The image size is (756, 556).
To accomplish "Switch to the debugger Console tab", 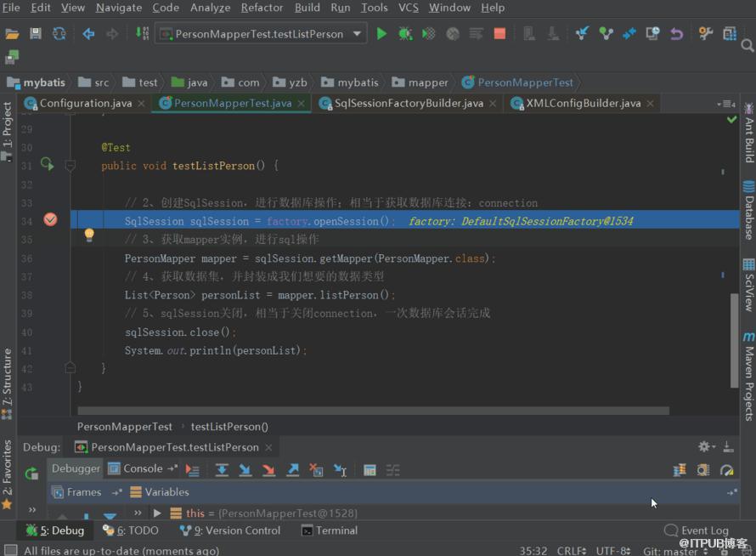I will point(136,468).
